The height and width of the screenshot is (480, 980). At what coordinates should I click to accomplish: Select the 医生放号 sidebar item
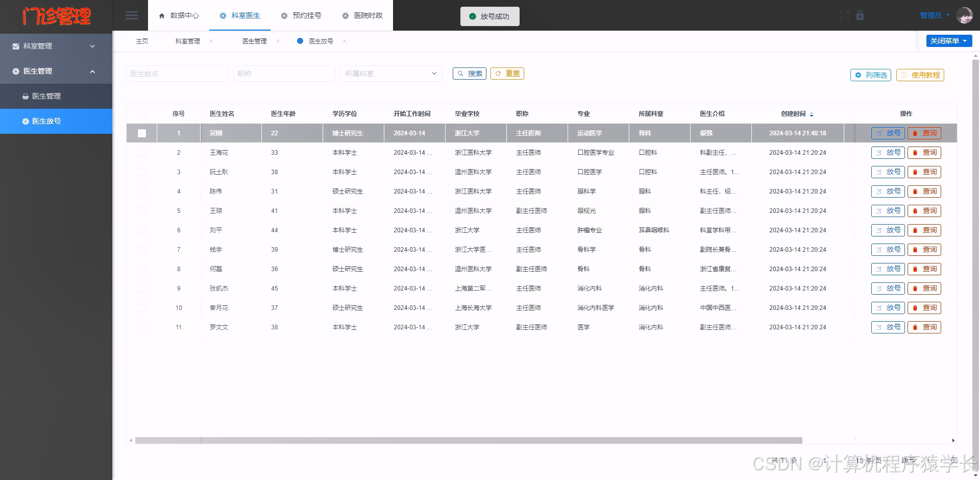(56, 121)
